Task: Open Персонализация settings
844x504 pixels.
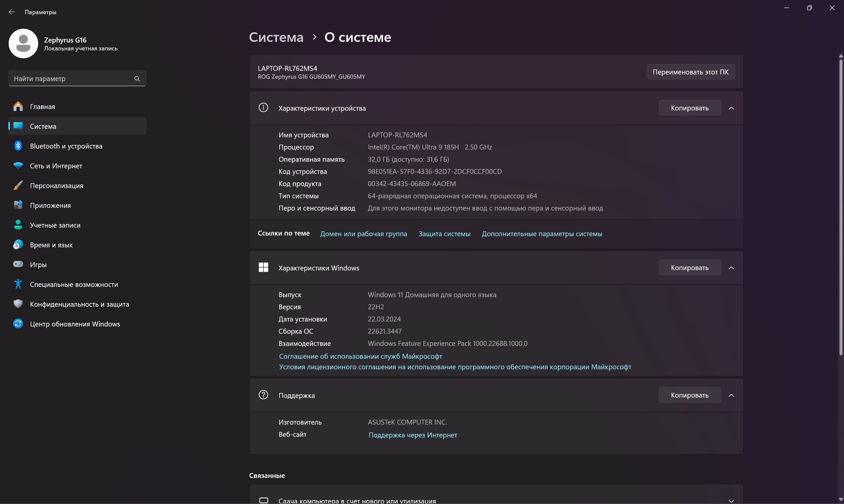Action: click(77, 185)
